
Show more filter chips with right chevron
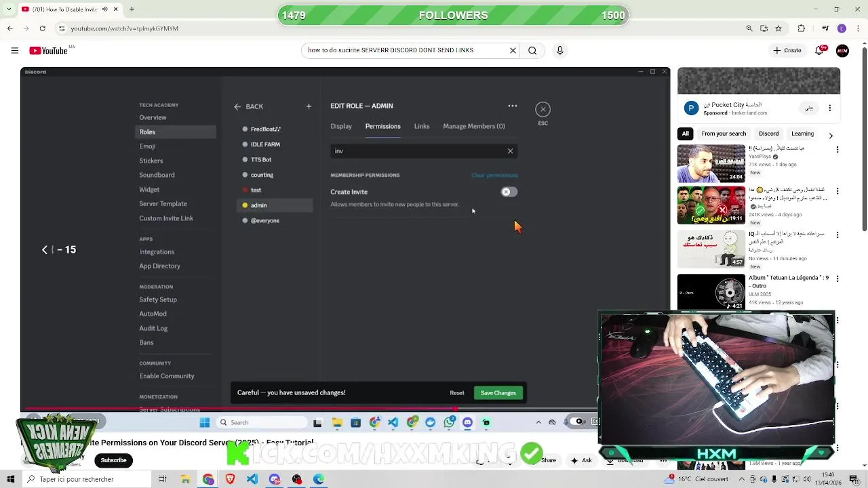tap(831, 136)
